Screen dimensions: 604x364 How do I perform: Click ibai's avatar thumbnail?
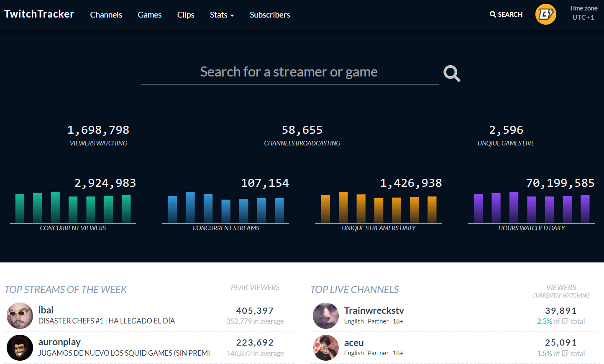click(x=20, y=316)
